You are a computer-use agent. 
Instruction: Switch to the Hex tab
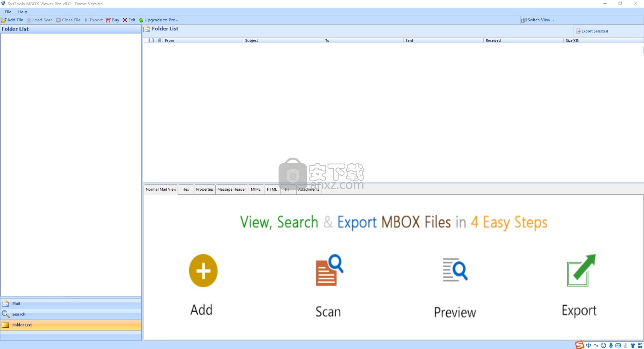pos(186,189)
